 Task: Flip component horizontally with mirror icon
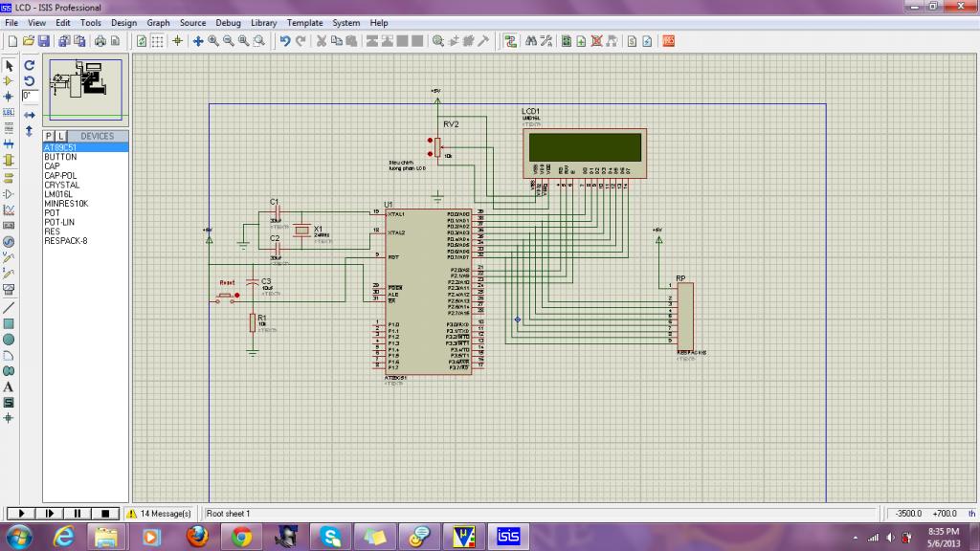(x=30, y=114)
